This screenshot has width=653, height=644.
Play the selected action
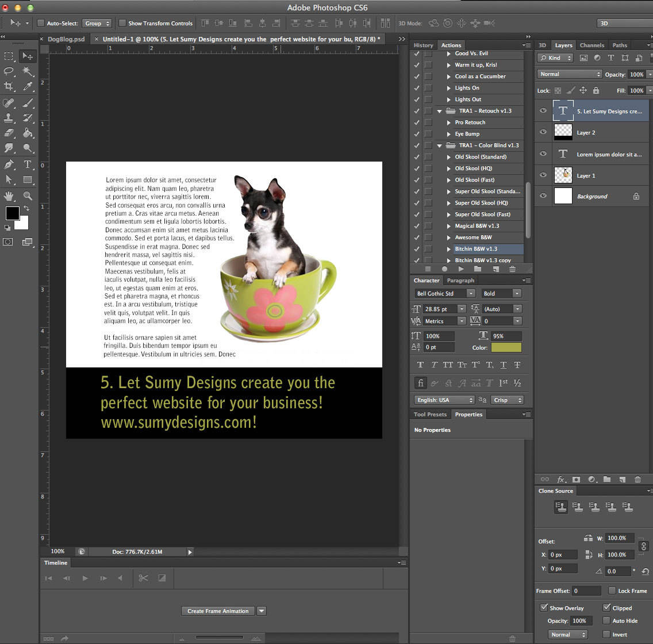pyautogui.click(x=460, y=269)
